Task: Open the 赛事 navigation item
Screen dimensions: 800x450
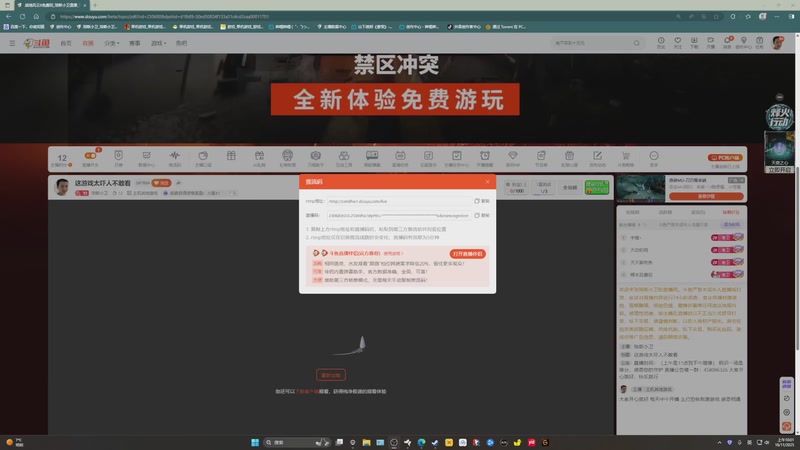Action: [x=135, y=43]
